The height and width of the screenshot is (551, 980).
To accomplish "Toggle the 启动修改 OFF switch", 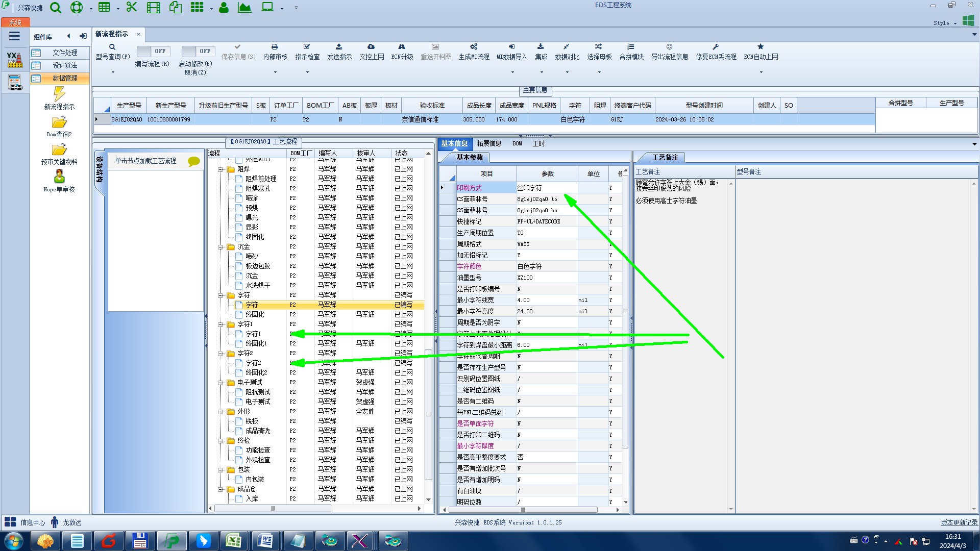I will tap(198, 52).
